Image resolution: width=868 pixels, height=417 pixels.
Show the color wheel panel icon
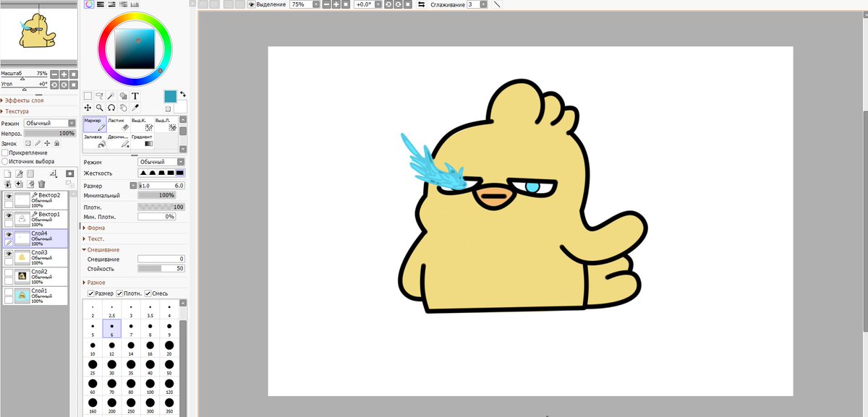[x=88, y=4]
